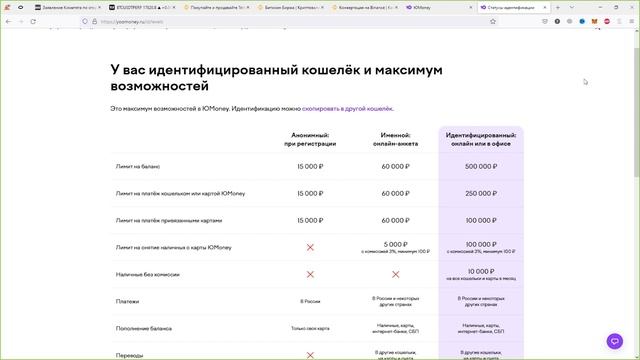Switch to the Конвертация на Binance tab

pos(365,7)
